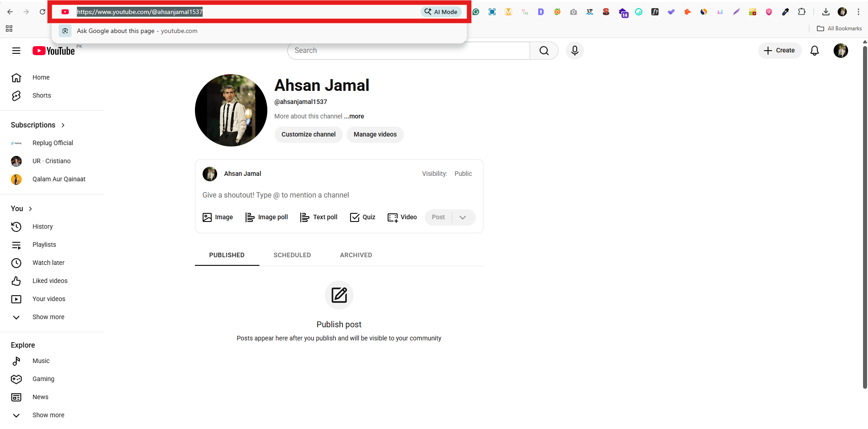This screenshot has height=429, width=868.
Task: Click the YouTube logo to go Home
Action: 53,51
